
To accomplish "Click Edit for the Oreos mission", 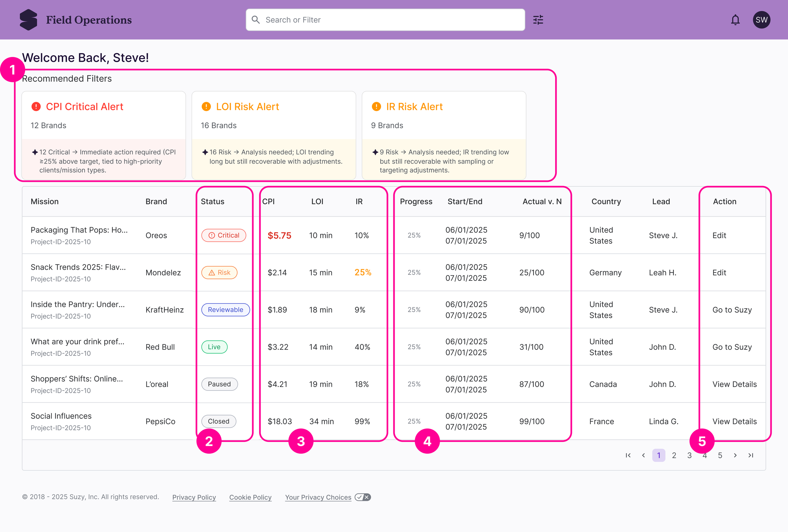I will coord(719,235).
